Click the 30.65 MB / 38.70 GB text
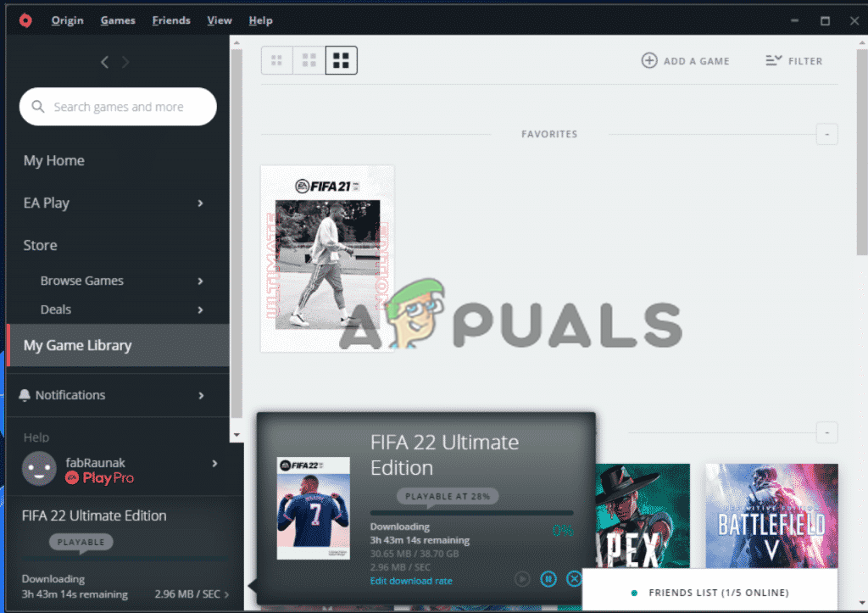 pyautogui.click(x=415, y=554)
